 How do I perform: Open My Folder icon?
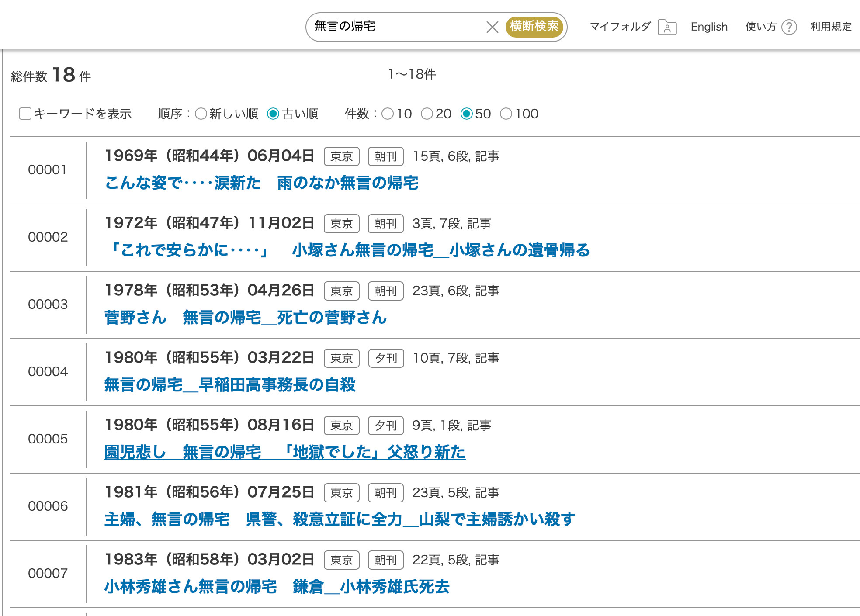point(667,27)
